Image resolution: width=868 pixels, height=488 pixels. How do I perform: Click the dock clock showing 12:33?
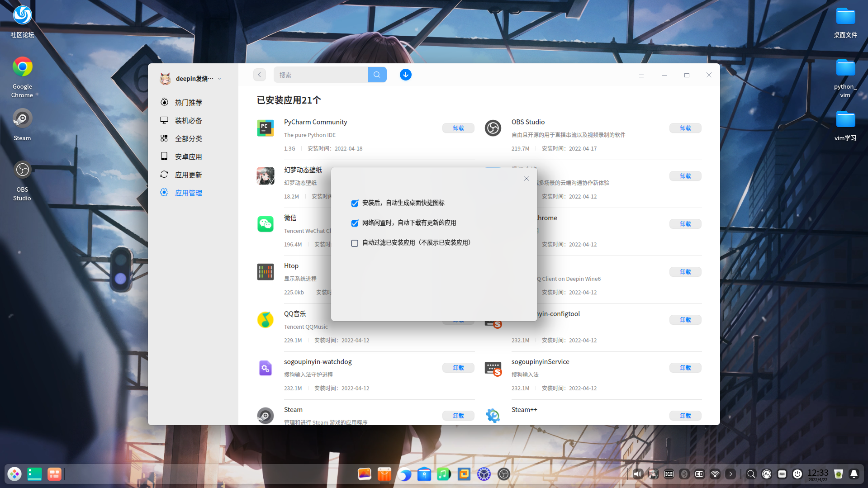point(818,474)
